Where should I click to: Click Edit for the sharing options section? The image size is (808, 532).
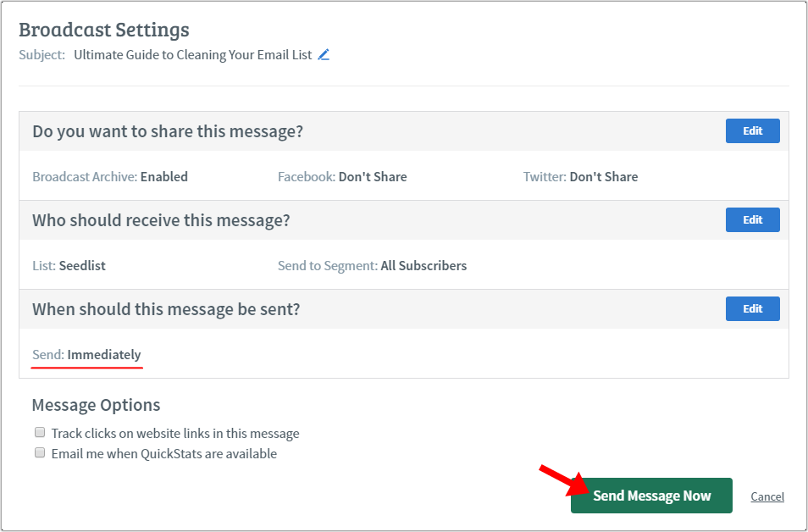coord(751,130)
